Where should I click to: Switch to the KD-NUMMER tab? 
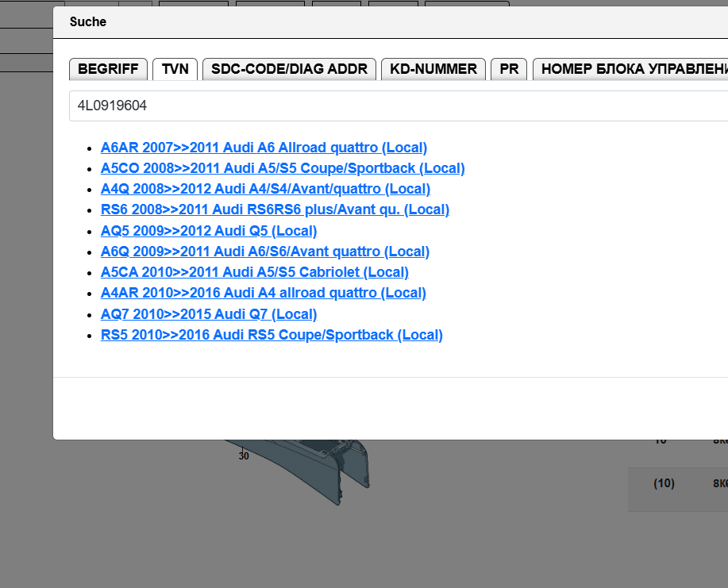coord(433,69)
